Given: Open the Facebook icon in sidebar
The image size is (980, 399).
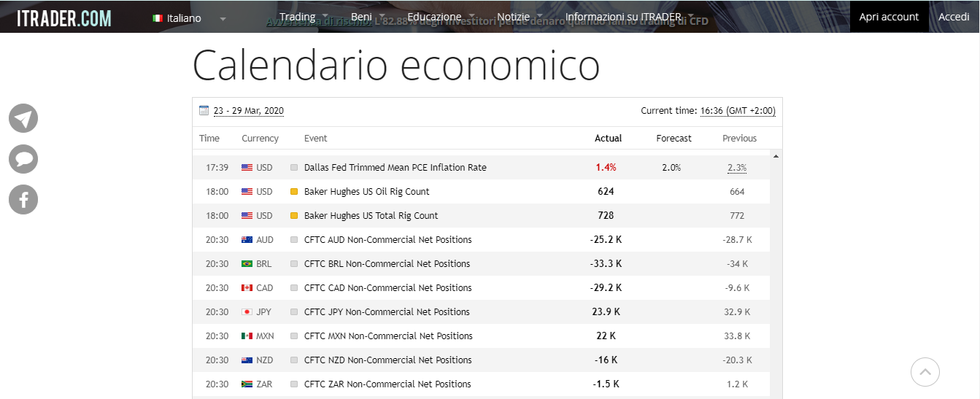Looking at the screenshot, I should coord(23,200).
